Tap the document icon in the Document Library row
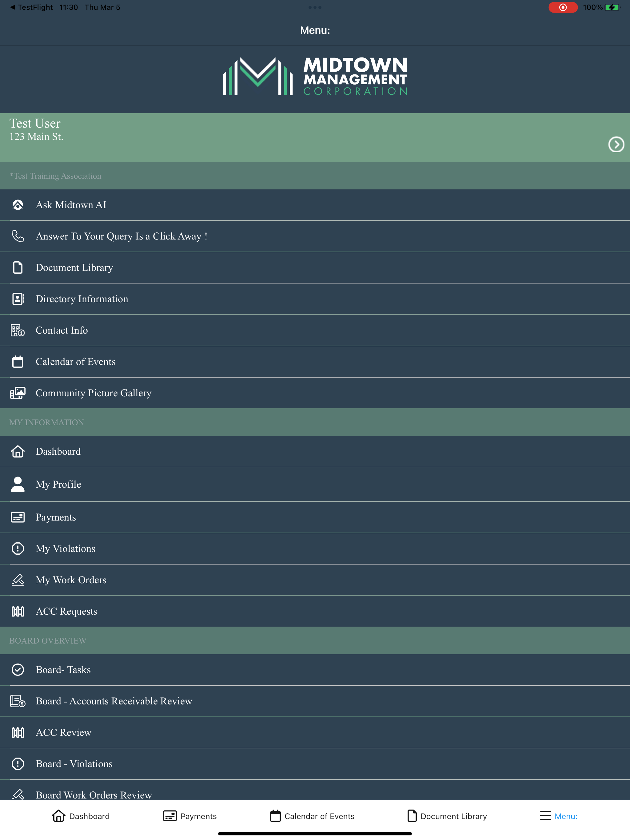Image resolution: width=630 pixels, height=840 pixels. point(18,267)
